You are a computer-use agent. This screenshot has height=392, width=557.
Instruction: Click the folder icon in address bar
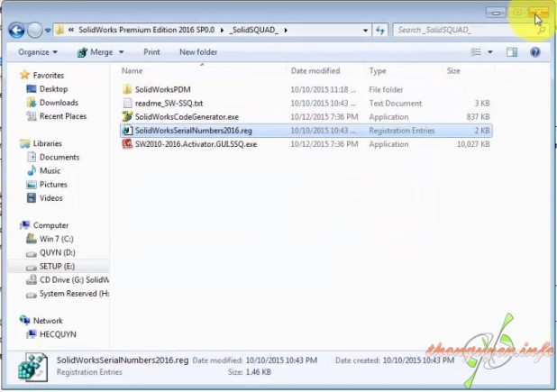coord(59,30)
